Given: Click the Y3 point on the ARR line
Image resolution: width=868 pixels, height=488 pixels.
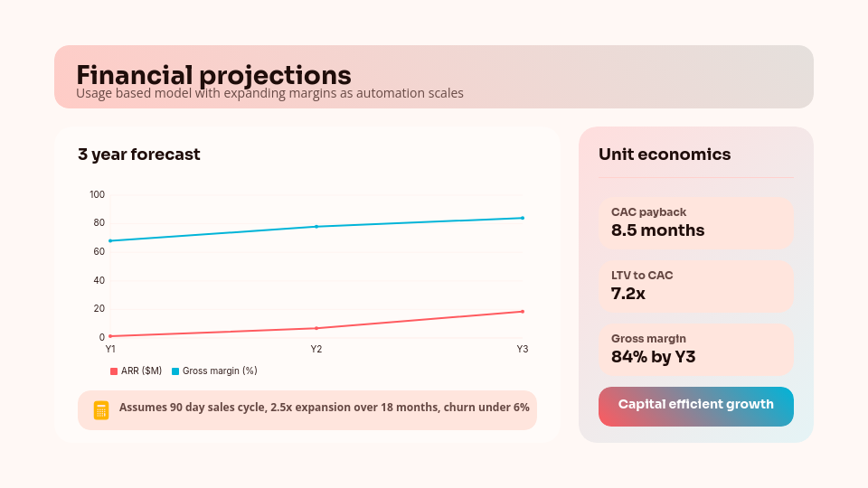Looking at the screenshot, I should (523, 312).
